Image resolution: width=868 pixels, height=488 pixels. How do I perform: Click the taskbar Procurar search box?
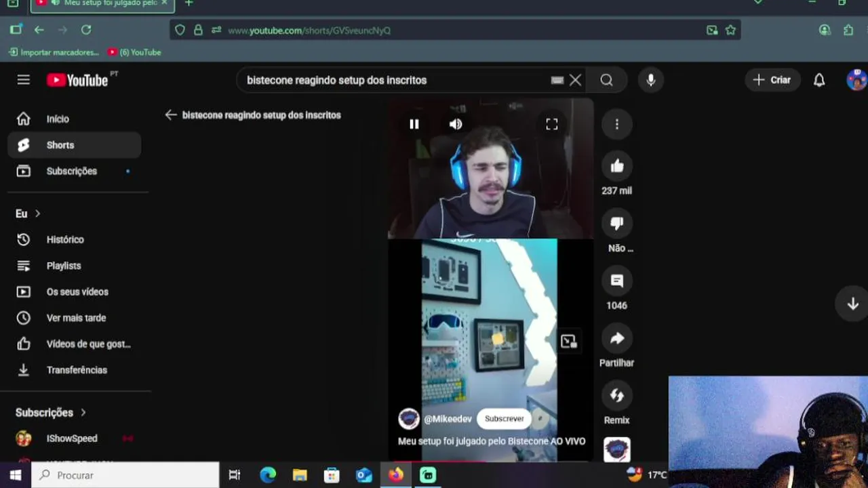point(125,475)
